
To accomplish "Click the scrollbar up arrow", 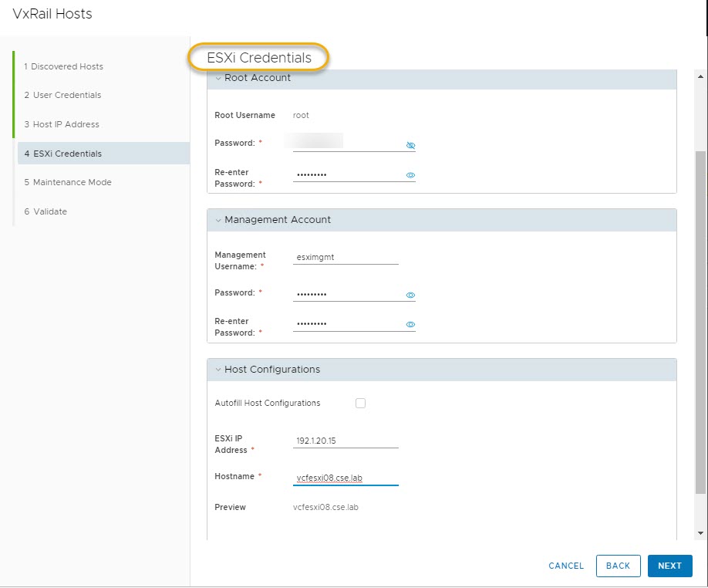I will (x=700, y=77).
